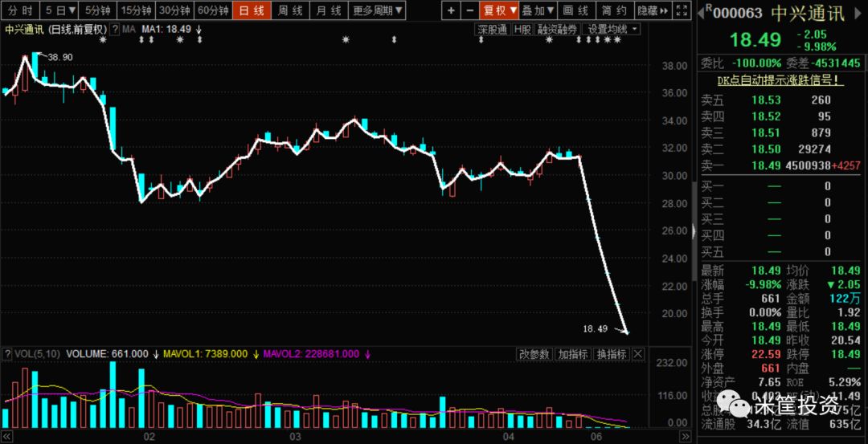Click the yellow arrow after MAVOL1 value
This screenshot has width=868, height=444.
tap(257, 354)
